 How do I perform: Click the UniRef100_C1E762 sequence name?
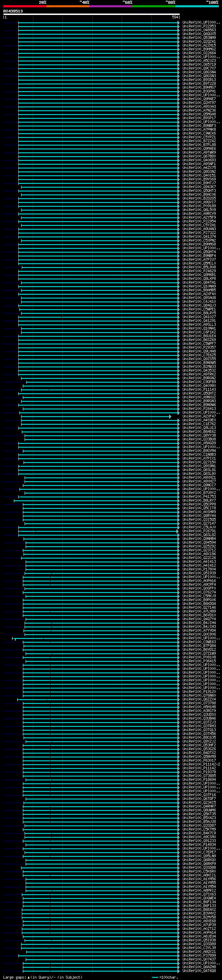coord(199,424)
